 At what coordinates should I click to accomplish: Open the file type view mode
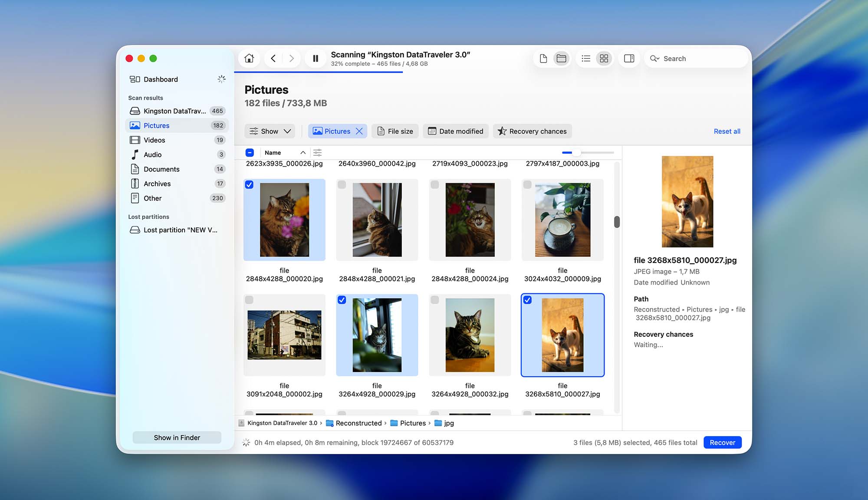(543, 58)
